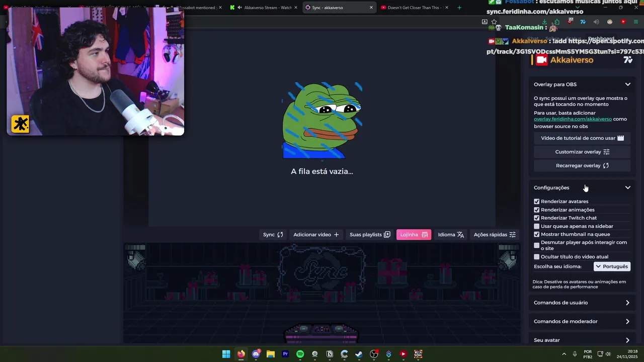Toggle Renderizar avatares checkbox
This screenshot has height=362, width=644.
point(536,201)
